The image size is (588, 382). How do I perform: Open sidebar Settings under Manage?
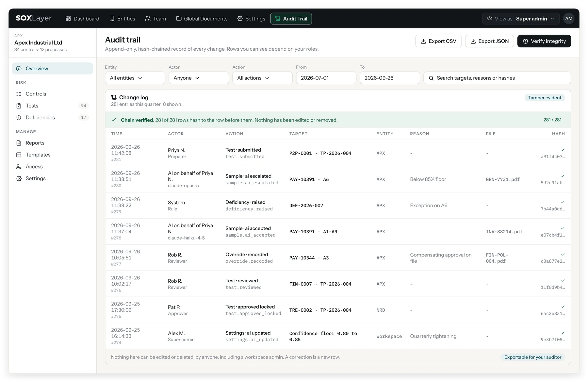[x=53, y=178]
